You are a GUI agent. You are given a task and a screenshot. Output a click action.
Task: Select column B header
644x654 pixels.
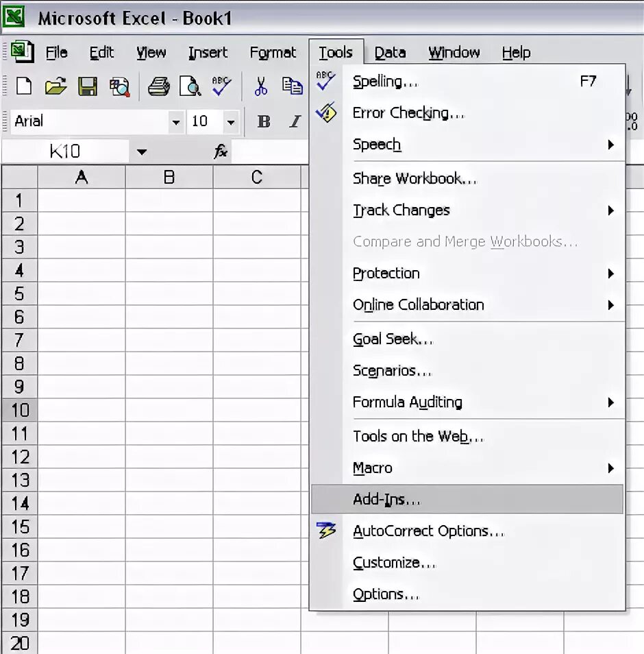(169, 178)
